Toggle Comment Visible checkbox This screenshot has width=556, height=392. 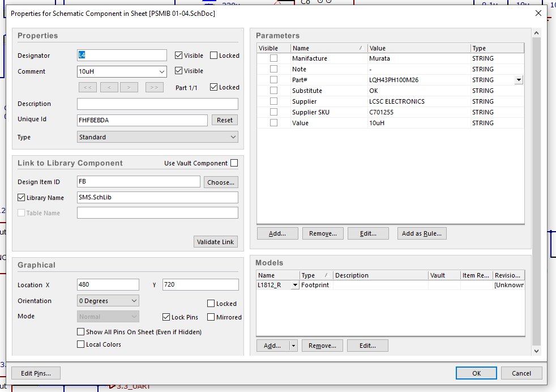click(179, 71)
